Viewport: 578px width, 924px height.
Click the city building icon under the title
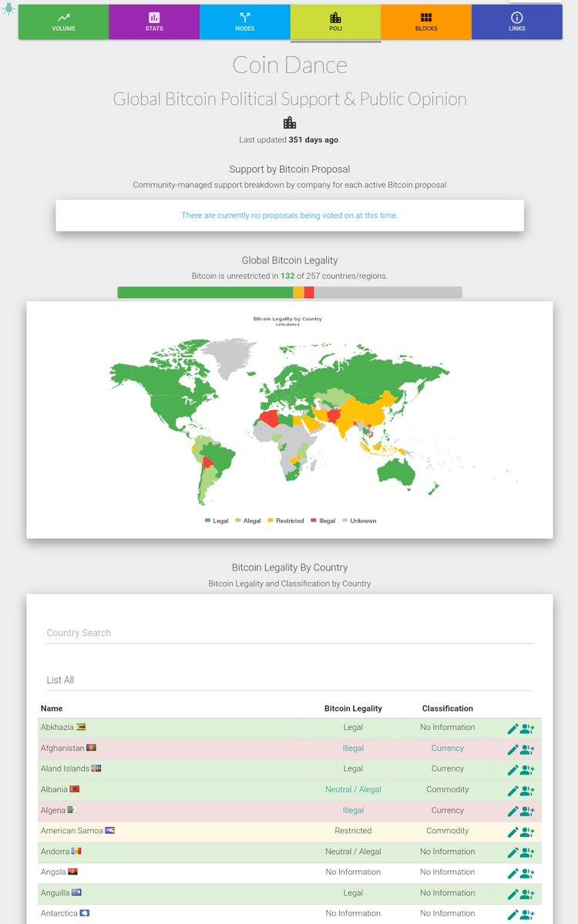point(290,122)
